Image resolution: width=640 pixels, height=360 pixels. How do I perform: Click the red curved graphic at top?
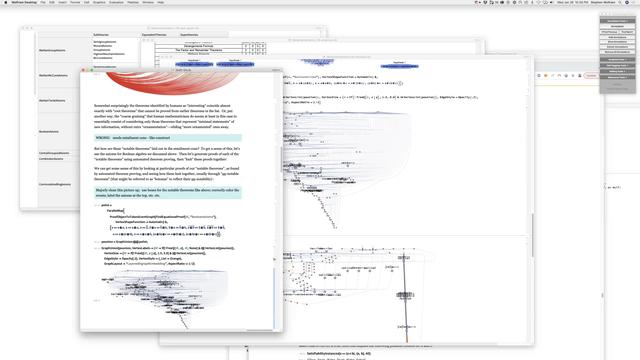coord(173,82)
